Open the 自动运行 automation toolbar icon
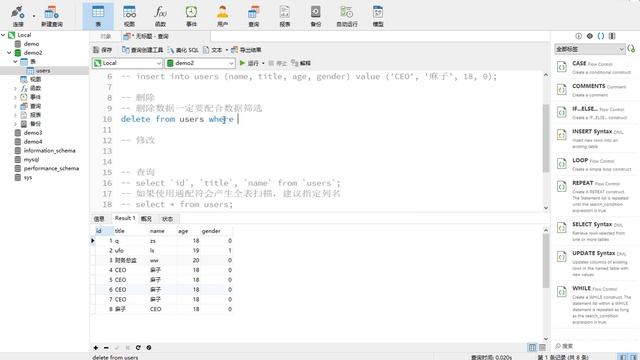This screenshot has width=640, height=360. click(347, 16)
